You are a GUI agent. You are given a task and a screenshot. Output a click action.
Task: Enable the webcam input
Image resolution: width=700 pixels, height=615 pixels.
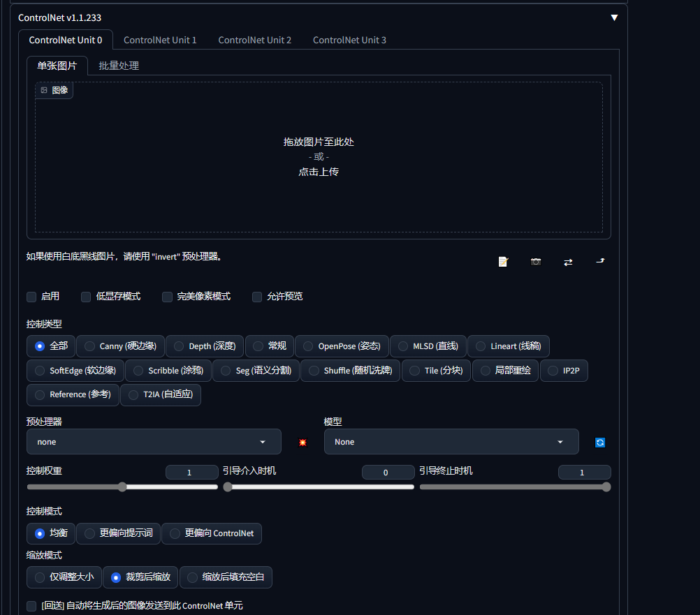(536, 262)
